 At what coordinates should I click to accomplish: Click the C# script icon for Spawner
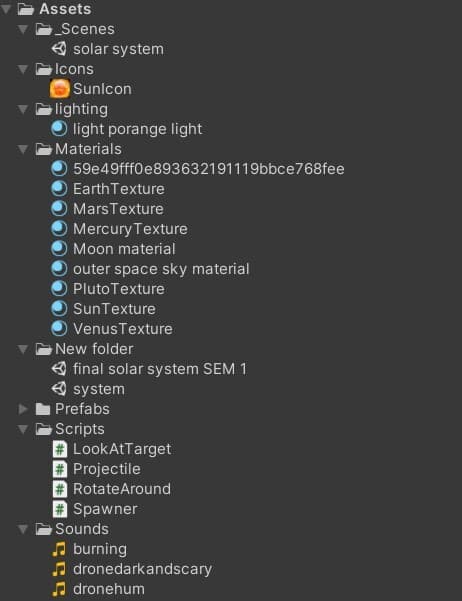(x=60, y=509)
